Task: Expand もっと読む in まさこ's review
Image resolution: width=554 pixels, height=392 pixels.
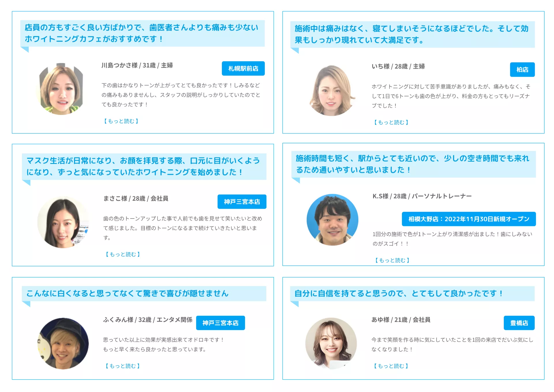Action: pyautogui.click(x=123, y=254)
